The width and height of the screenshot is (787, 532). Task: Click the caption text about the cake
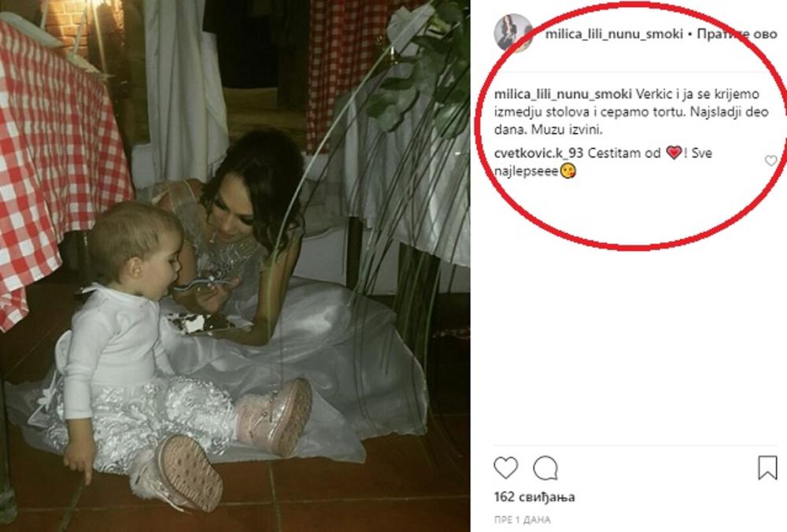click(x=631, y=112)
